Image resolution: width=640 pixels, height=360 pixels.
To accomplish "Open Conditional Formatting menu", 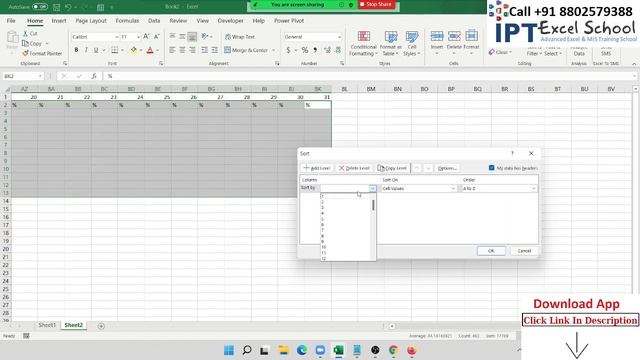I will point(363,43).
